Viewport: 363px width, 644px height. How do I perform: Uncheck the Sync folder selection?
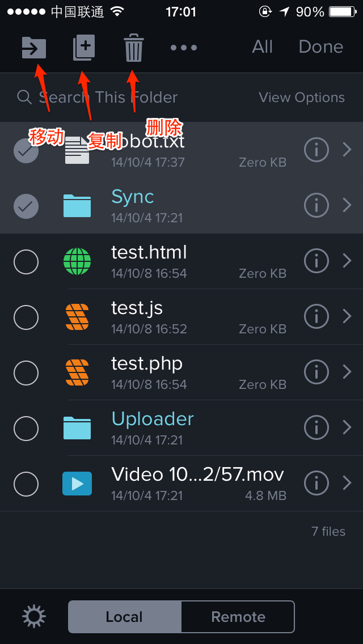(x=26, y=206)
